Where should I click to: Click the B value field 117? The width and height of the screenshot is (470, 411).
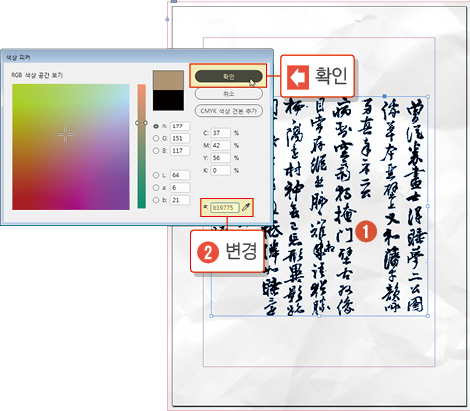(180, 151)
